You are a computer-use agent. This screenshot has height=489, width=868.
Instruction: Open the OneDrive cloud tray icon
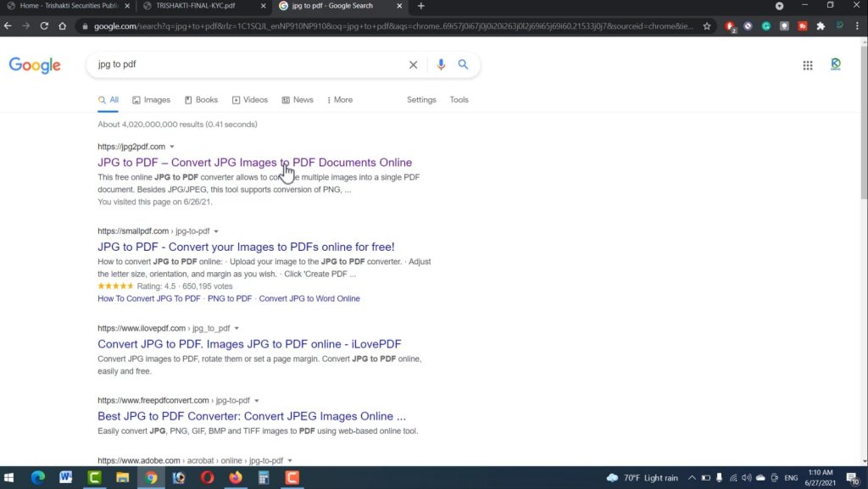point(760,477)
